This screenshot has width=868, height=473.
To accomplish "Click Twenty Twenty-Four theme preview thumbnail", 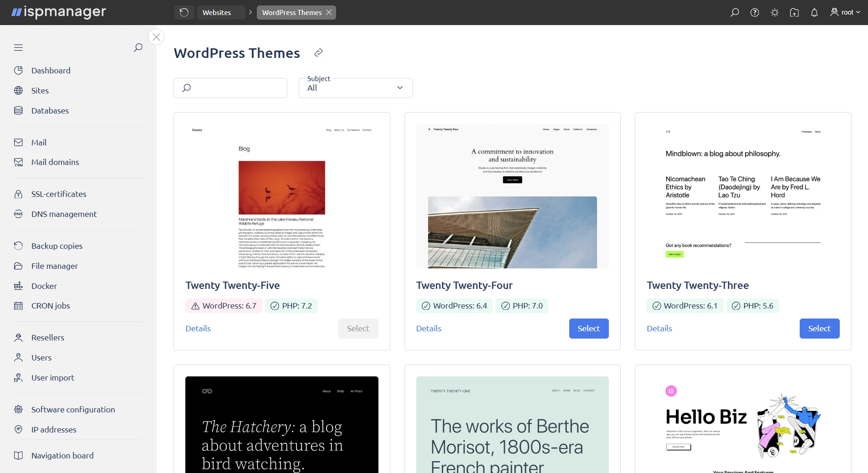I will coord(512,196).
